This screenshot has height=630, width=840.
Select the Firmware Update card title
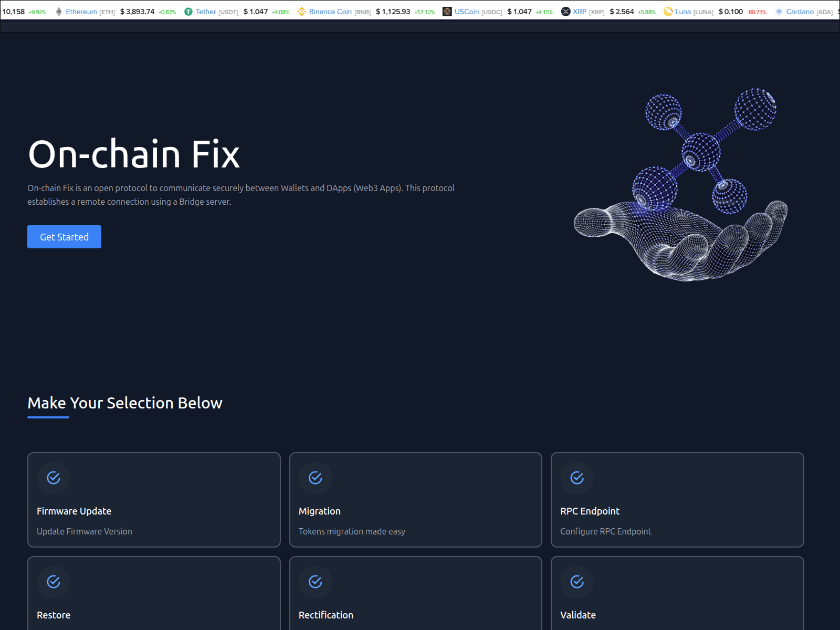tap(74, 511)
